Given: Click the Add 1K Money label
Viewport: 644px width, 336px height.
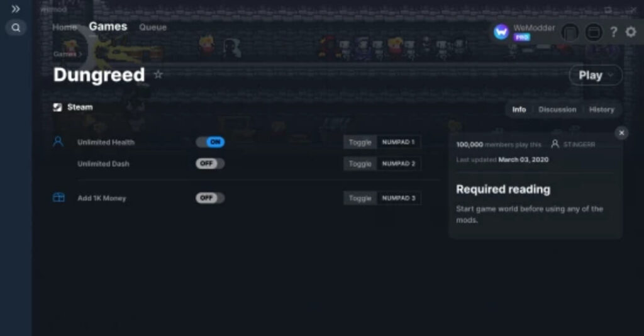Looking at the screenshot, I should click(102, 198).
